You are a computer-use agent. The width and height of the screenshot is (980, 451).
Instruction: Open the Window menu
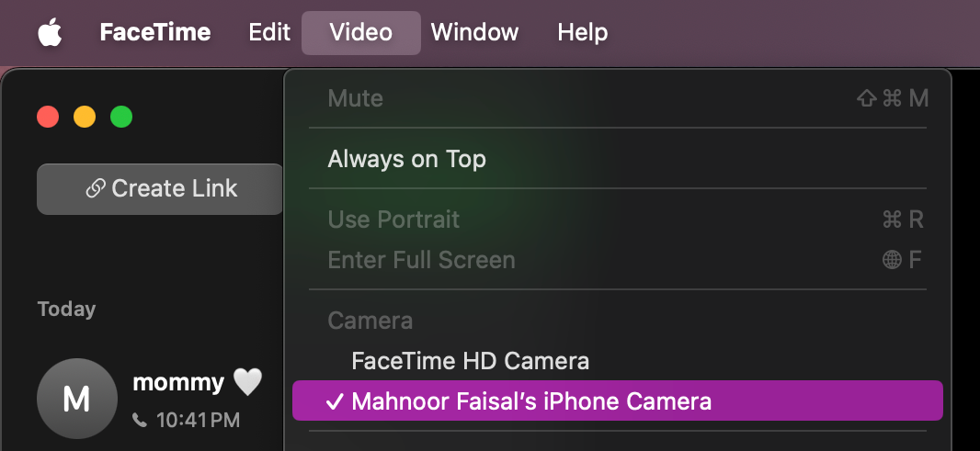click(474, 32)
